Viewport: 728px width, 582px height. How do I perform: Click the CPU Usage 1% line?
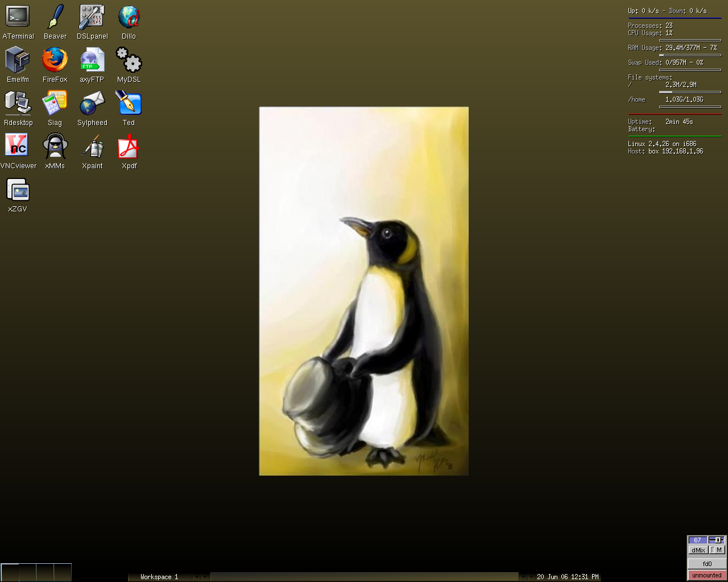point(650,33)
